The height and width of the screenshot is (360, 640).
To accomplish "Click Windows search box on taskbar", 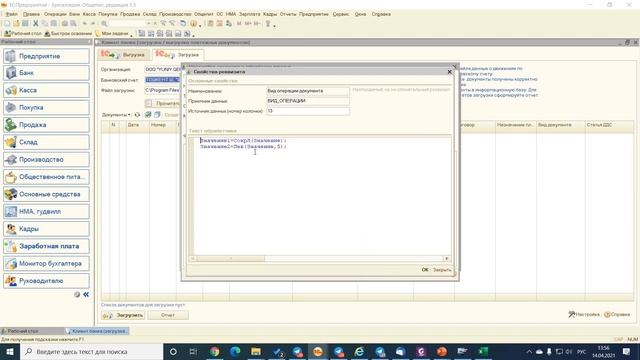I will 91,351.
